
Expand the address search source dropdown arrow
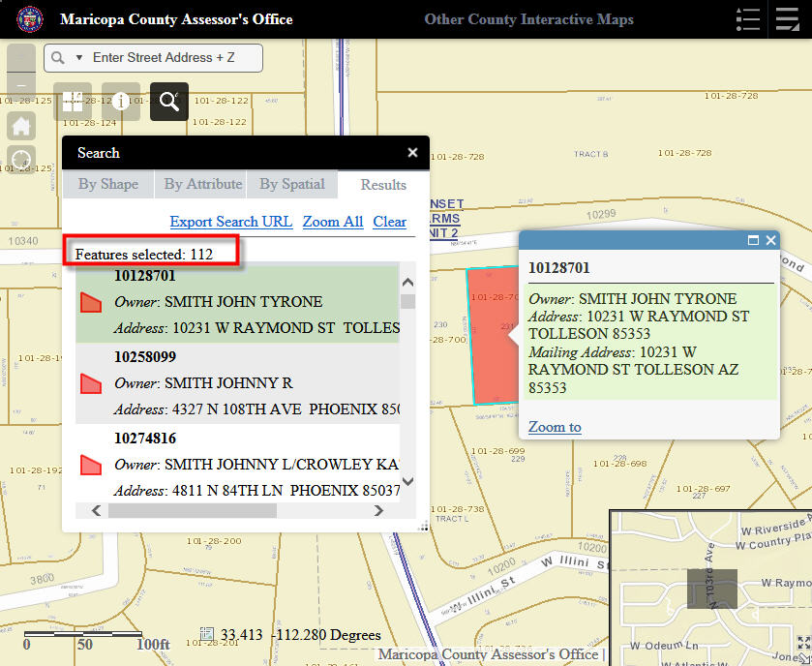pos(79,58)
